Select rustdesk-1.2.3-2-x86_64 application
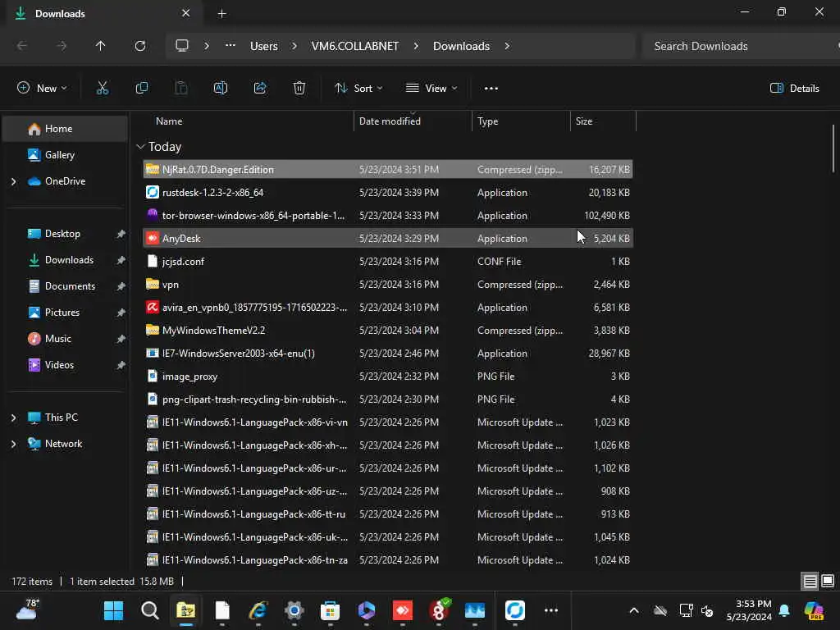The height and width of the screenshot is (630, 840). [388, 192]
